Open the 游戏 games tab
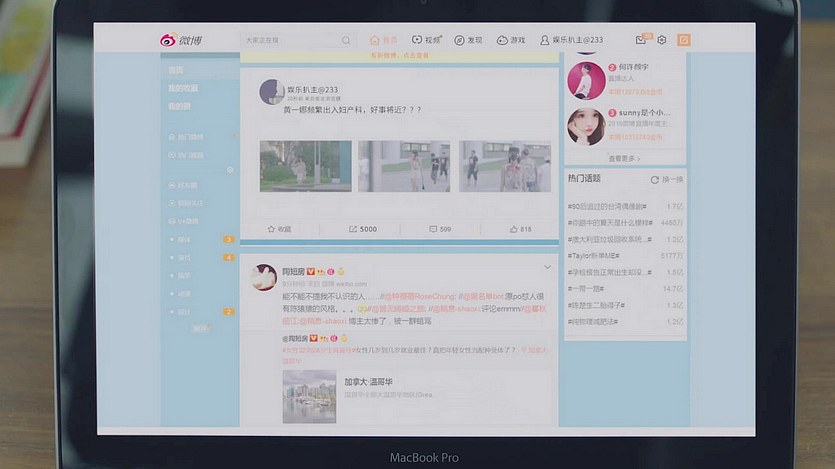The image size is (835, 469). tap(511, 40)
